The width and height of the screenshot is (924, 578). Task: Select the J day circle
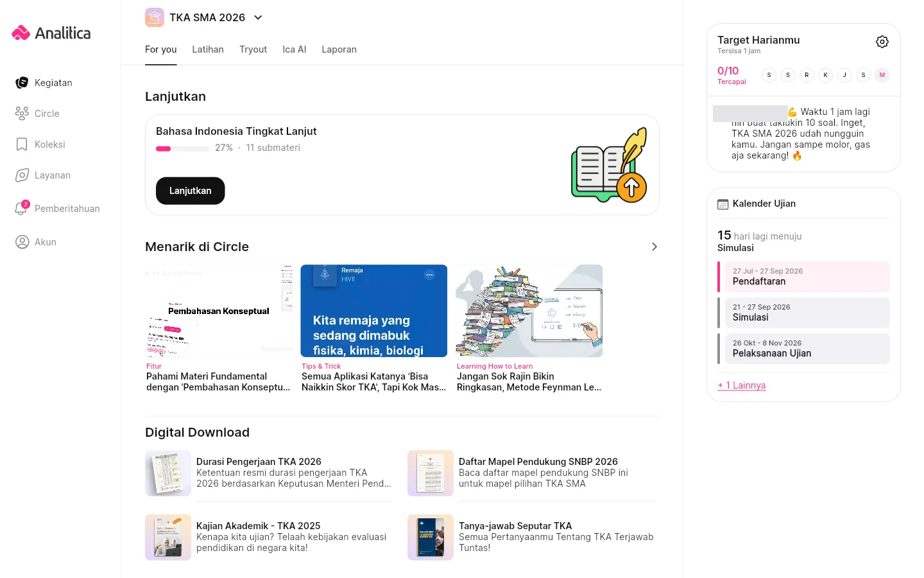(x=844, y=75)
